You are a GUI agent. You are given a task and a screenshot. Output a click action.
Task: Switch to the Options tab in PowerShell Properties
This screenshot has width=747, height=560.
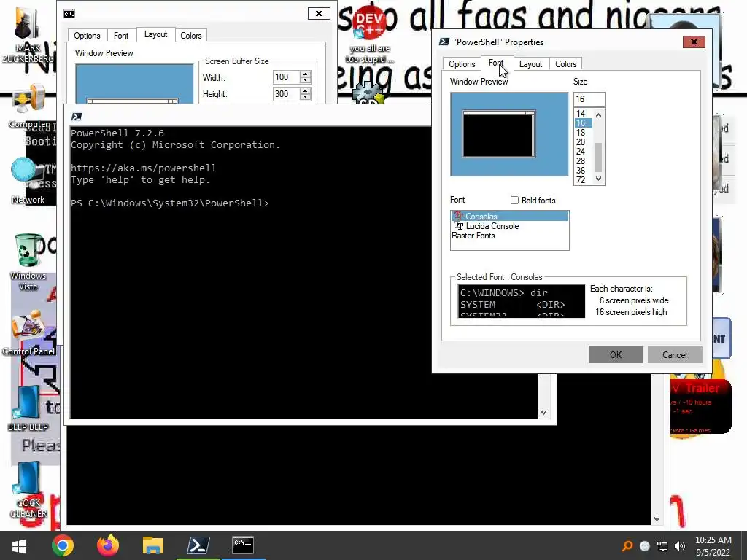(x=462, y=64)
